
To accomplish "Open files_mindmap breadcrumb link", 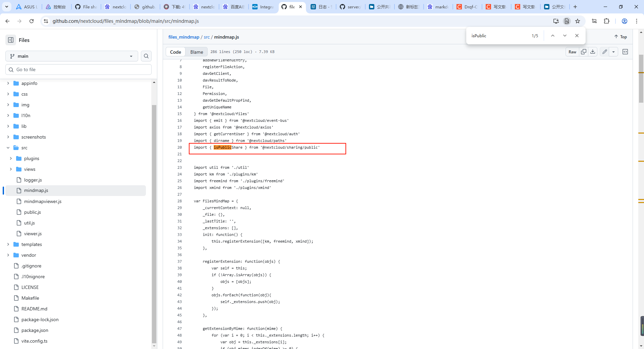I will tap(184, 37).
